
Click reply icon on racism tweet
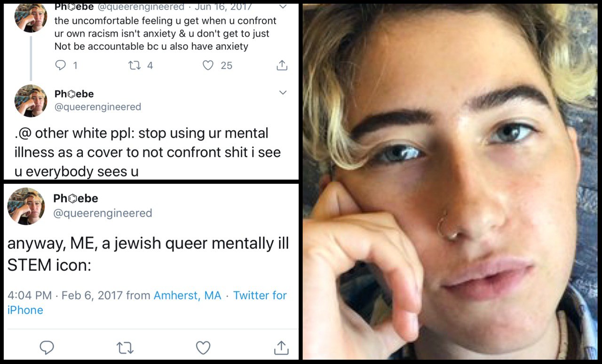61,65
